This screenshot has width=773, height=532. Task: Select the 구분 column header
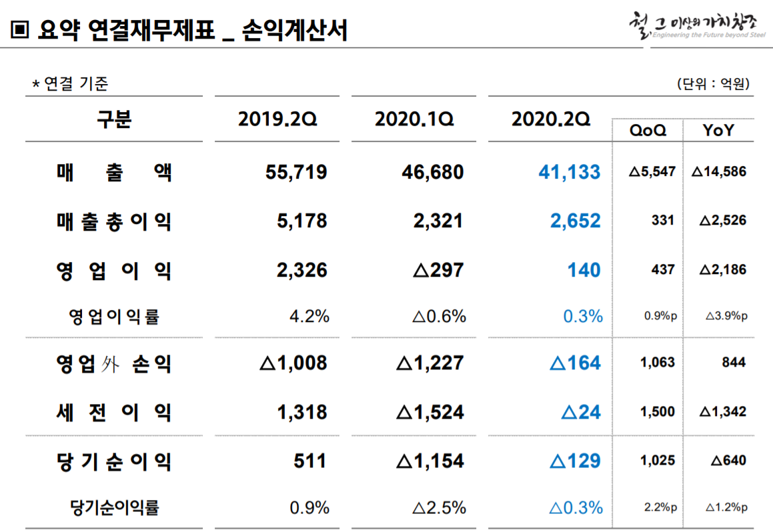pos(114,120)
